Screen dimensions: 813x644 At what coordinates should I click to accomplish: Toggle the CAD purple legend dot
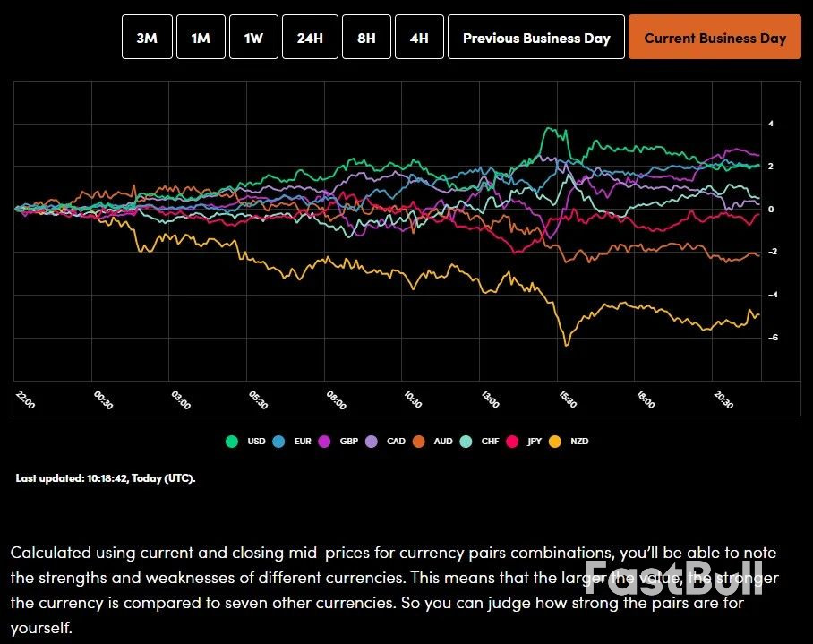tap(372, 441)
